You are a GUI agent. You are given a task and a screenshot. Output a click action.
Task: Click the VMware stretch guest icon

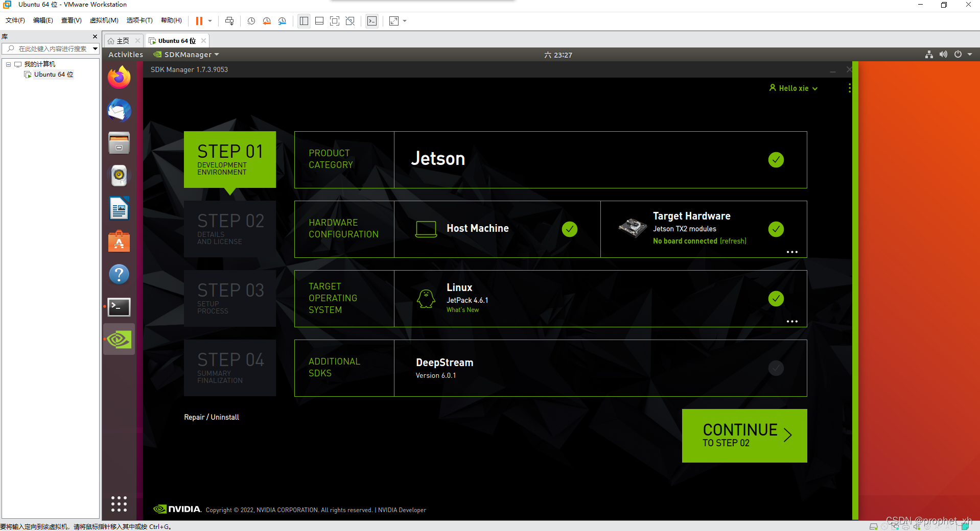click(x=394, y=21)
